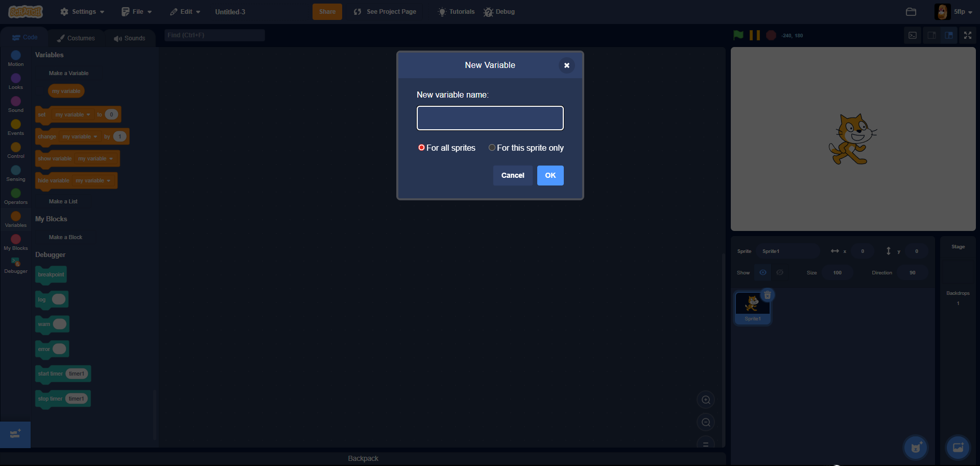Click the hide sprite crossed-eye toggle

point(780,272)
